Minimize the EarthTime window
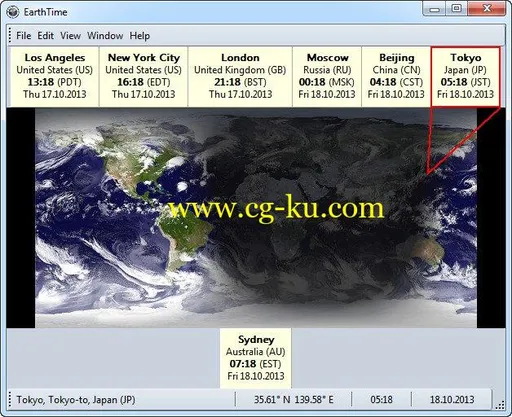The width and height of the screenshot is (512, 417). tap(434, 9)
